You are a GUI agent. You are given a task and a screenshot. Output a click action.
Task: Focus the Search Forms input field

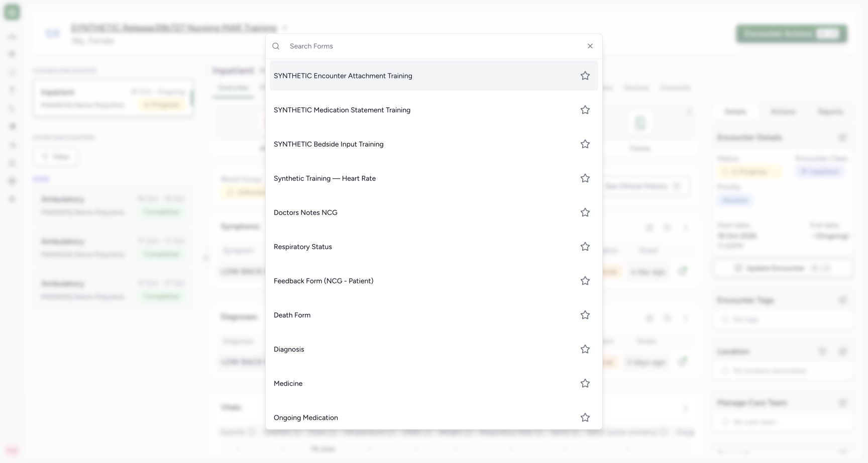click(x=434, y=46)
